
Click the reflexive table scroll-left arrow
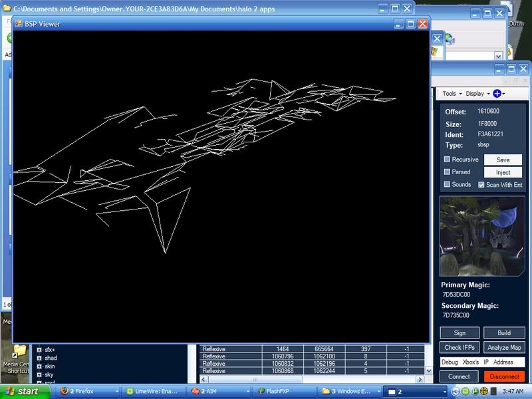[204, 379]
